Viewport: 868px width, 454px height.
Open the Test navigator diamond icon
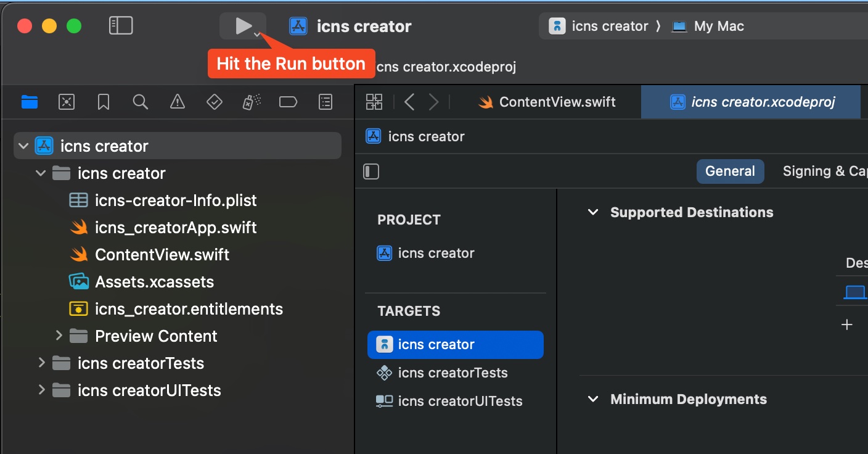(x=214, y=102)
